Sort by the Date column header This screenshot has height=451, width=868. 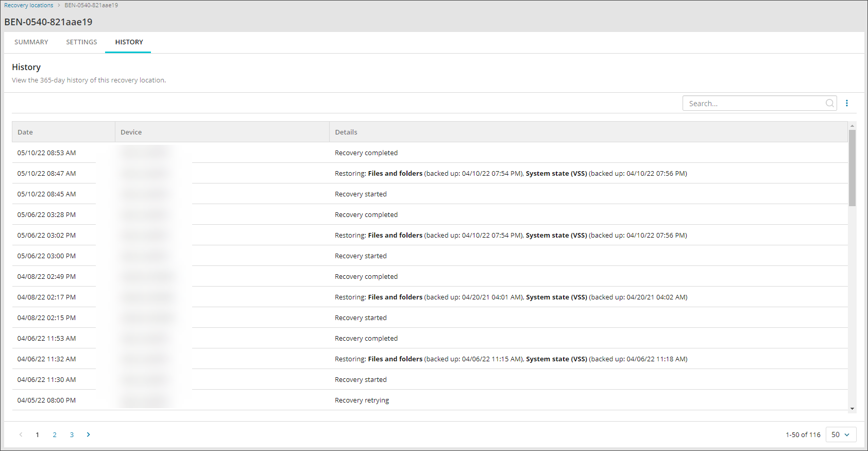25,132
